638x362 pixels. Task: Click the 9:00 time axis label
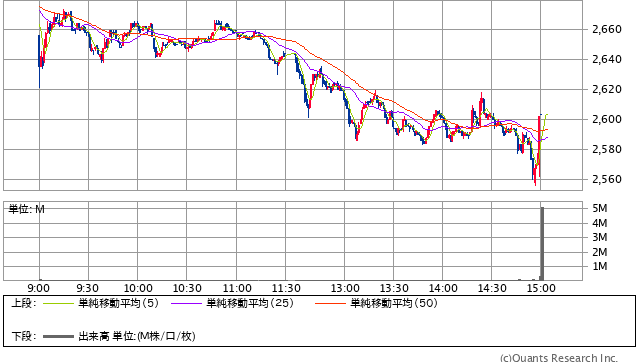39,288
